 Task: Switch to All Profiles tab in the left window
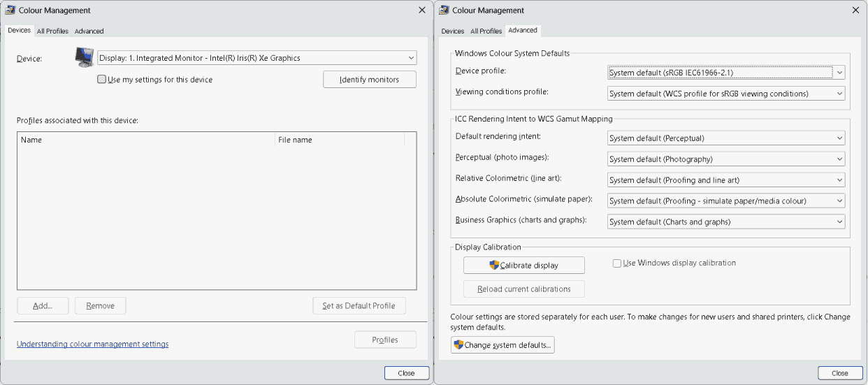[52, 31]
